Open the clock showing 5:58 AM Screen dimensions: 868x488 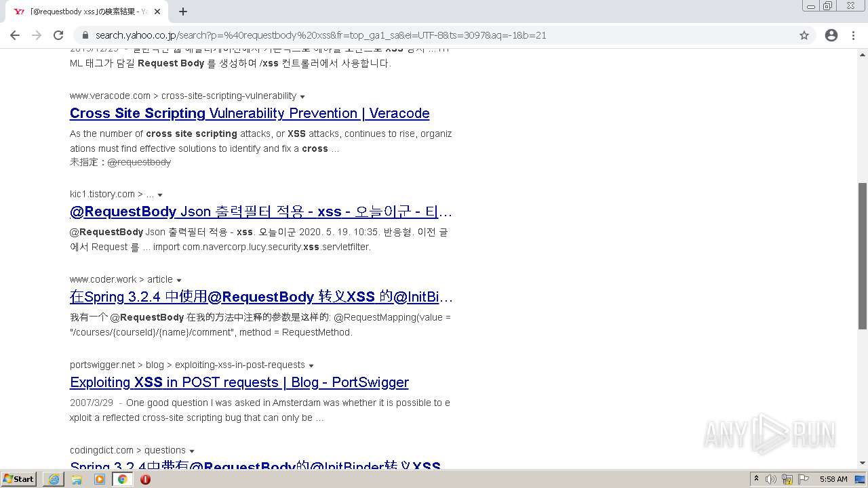833,479
